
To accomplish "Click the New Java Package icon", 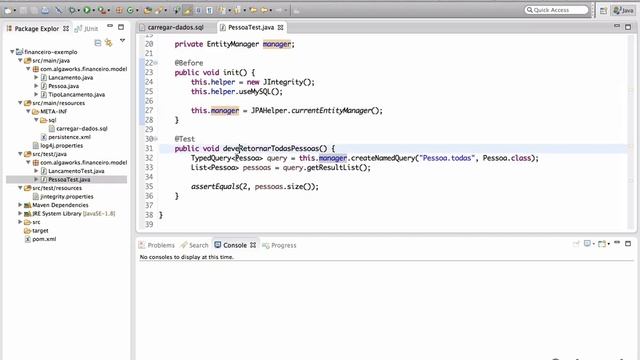I will coord(119,10).
